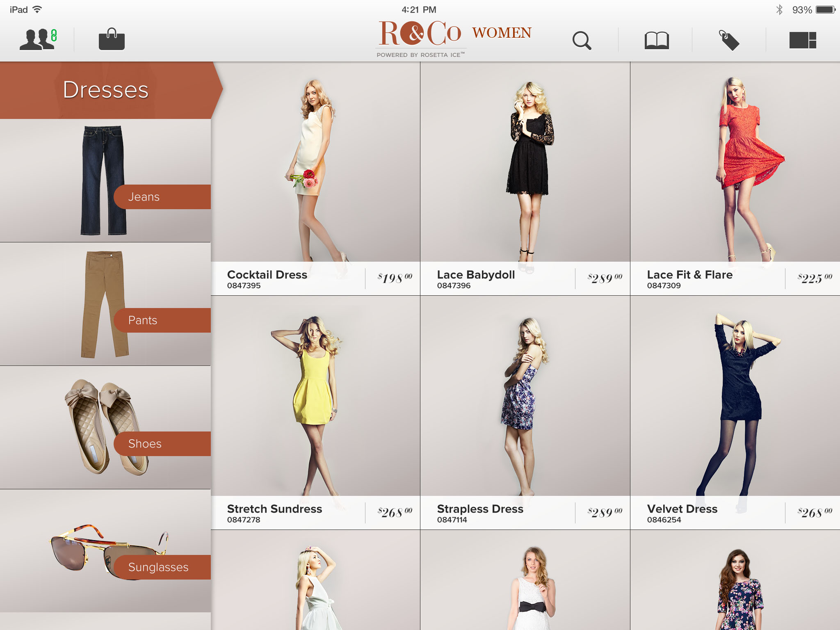Tap the search magnifier icon

(582, 41)
